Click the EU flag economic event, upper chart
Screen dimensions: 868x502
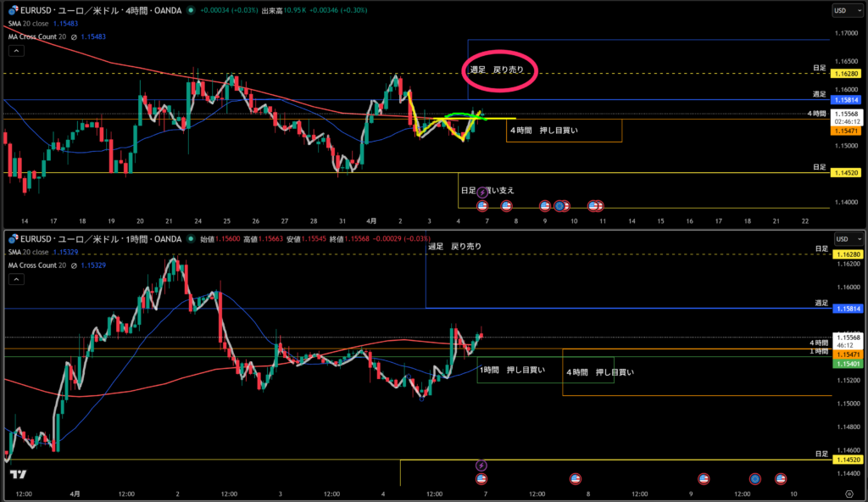pyautogui.click(x=559, y=206)
